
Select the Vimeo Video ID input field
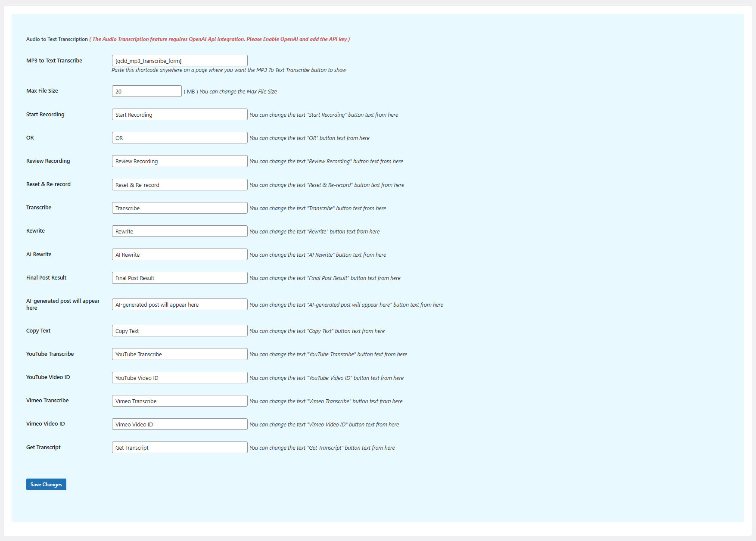click(x=179, y=424)
